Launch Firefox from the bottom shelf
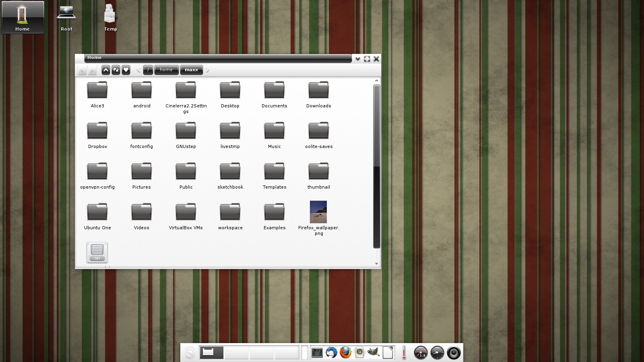This screenshot has height=362, width=644. tap(345, 353)
